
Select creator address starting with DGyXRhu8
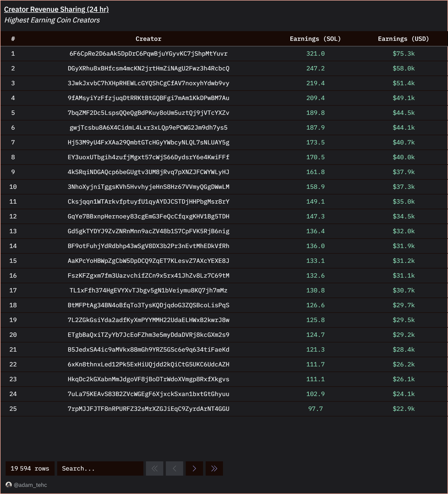click(x=148, y=68)
